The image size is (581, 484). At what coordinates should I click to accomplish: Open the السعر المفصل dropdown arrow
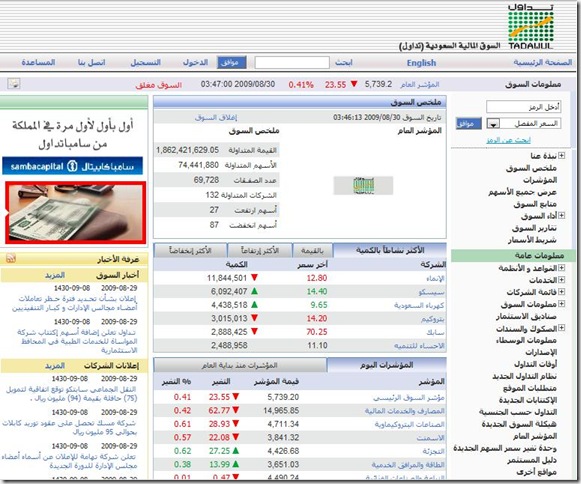click(493, 124)
